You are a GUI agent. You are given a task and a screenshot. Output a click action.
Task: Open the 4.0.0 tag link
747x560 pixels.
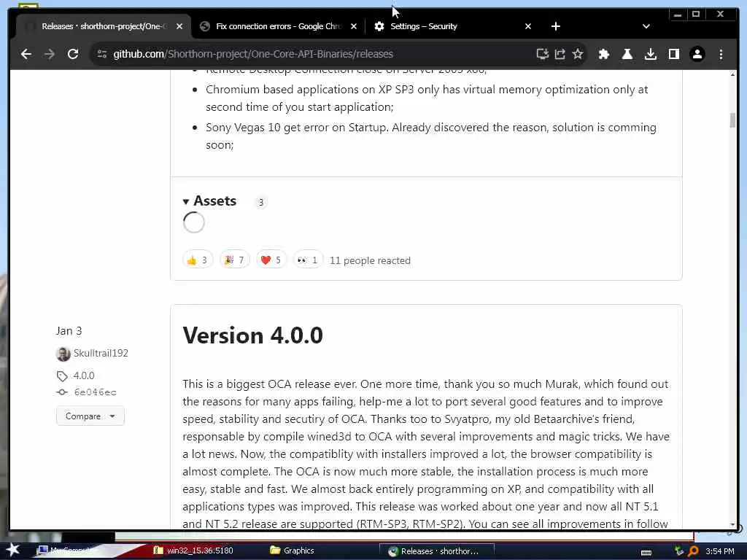click(x=84, y=376)
